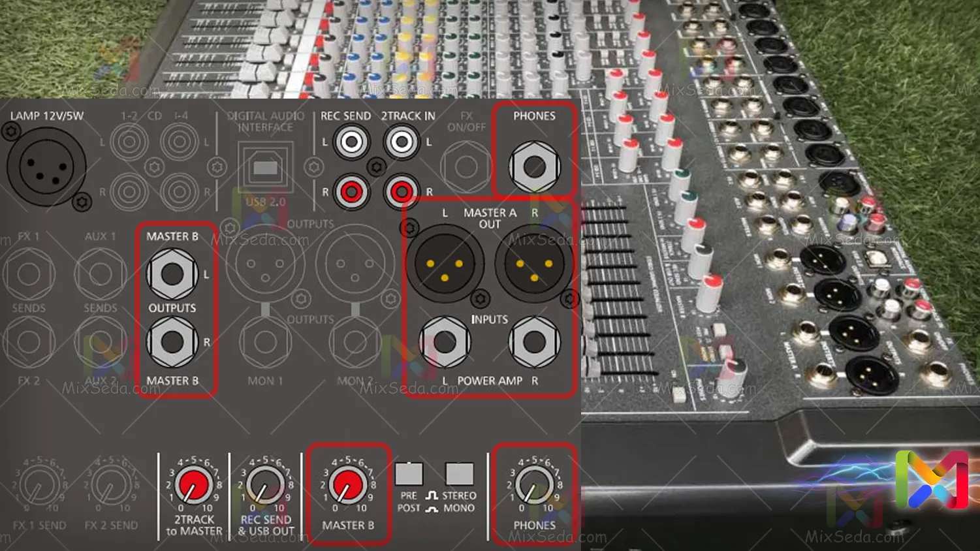Toggle the PRE/POST switch button
Image resolution: width=980 pixels, height=551 pixels.
pos(409,473)
